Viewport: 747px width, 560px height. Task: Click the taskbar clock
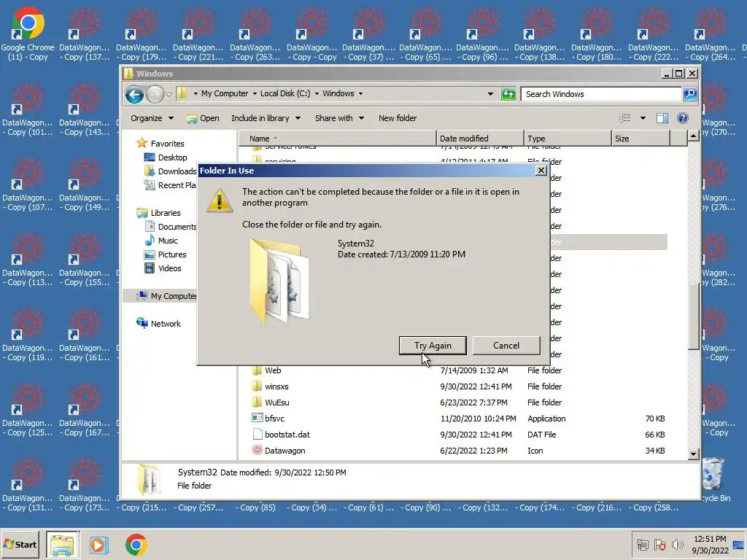tap(710, 545)
